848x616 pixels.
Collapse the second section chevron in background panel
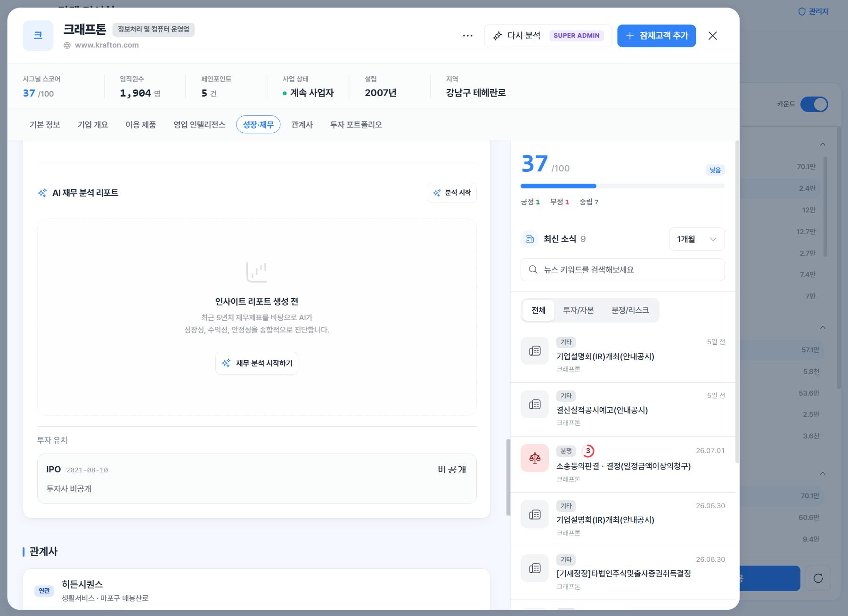pyautogui.click(x=823, y=327)
